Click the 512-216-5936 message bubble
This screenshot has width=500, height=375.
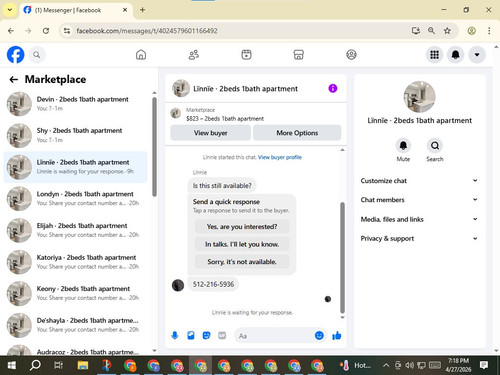point(213,284)
